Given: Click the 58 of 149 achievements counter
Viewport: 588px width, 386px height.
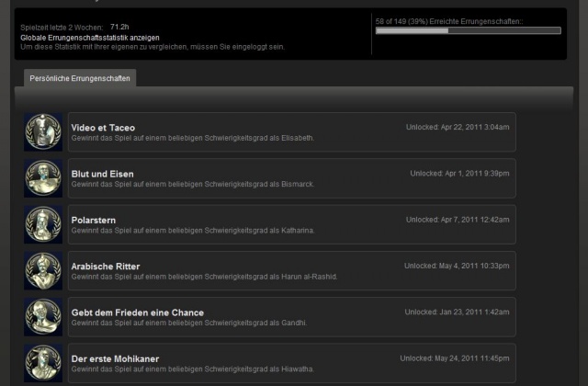Looking at the screenshot, I should [448, 19].
